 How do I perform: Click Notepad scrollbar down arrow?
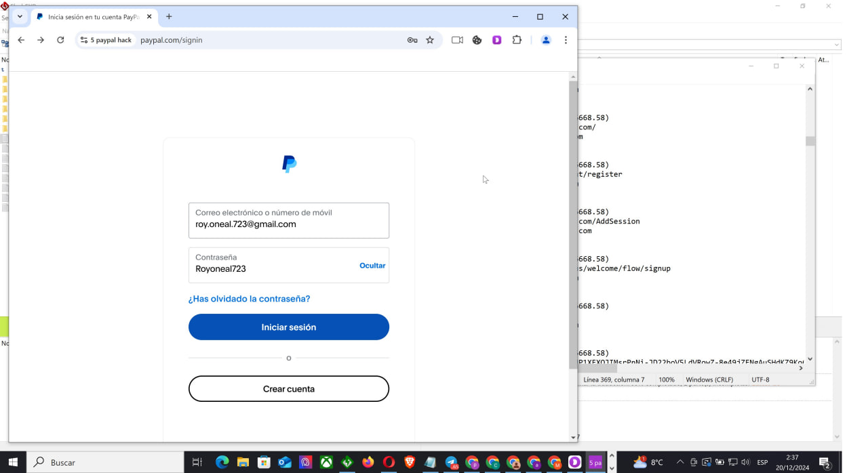(x=810, y=359)
